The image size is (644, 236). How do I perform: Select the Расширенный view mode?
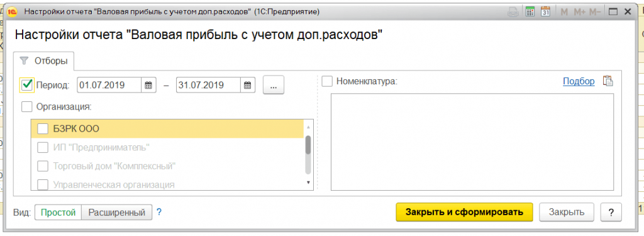tap(117, 213)
